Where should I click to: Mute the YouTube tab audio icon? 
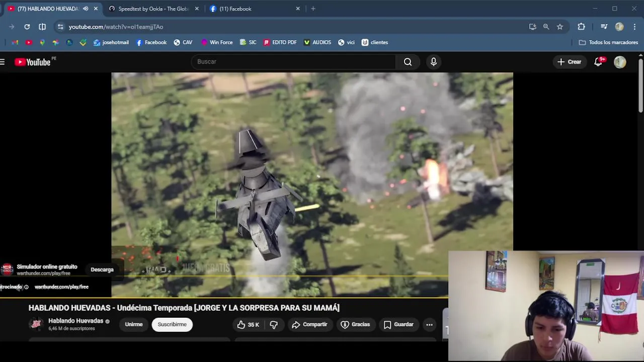tap(86, 9)
